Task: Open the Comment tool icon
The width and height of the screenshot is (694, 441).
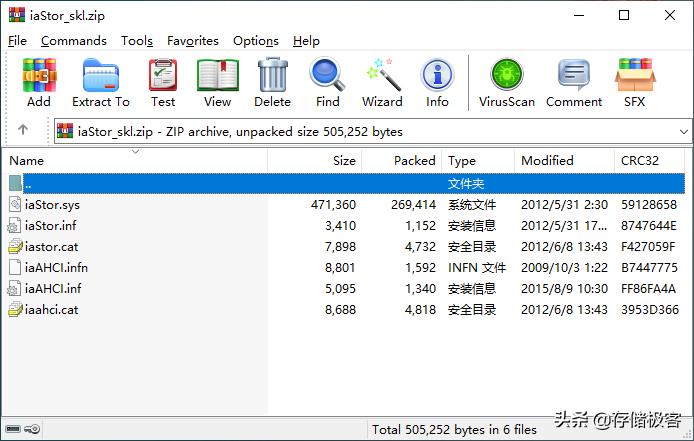Action: pos(574,75)
